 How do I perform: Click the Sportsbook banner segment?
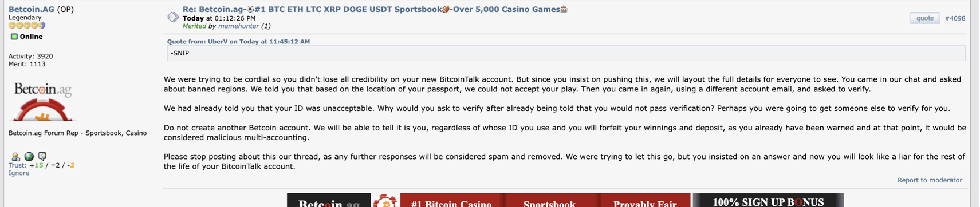[x=550, y=201]
